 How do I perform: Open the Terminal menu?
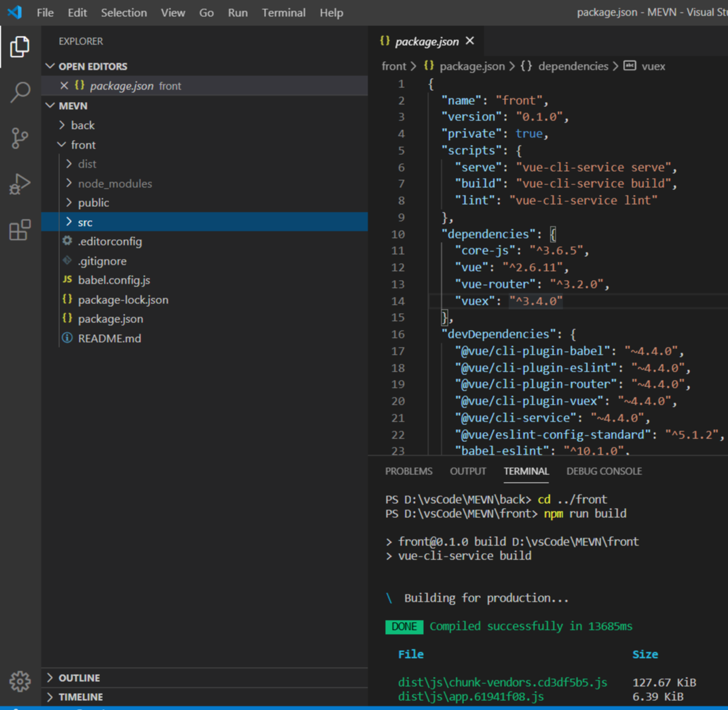coord(284,13)
